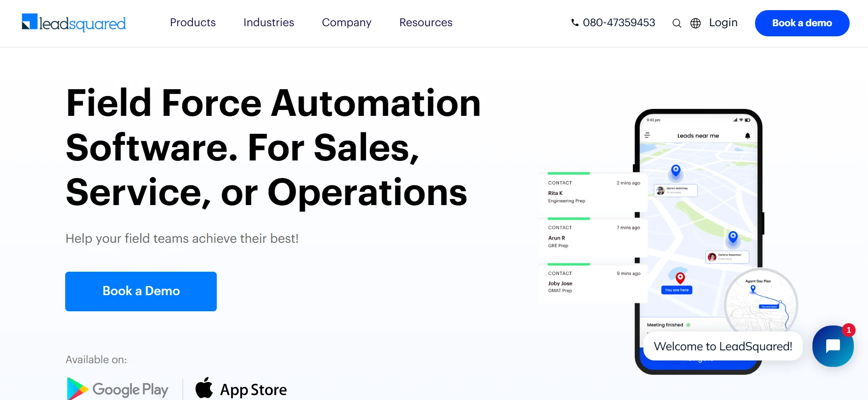
Task: Click the Google Play store badge
Action: [118, 389]
